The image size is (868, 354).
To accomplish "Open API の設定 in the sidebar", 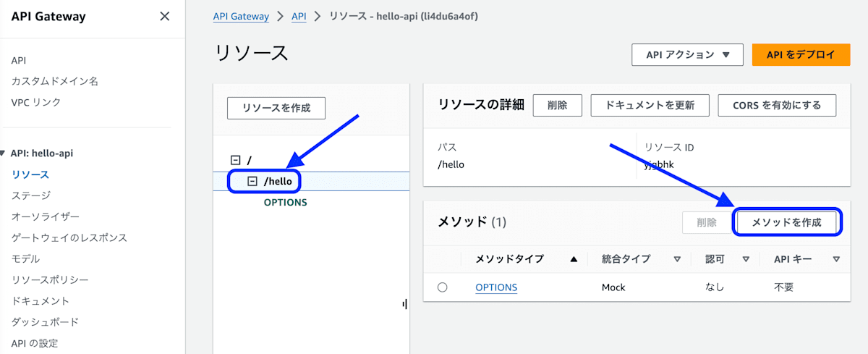I will pyautogui.click(x=35, y=342).
